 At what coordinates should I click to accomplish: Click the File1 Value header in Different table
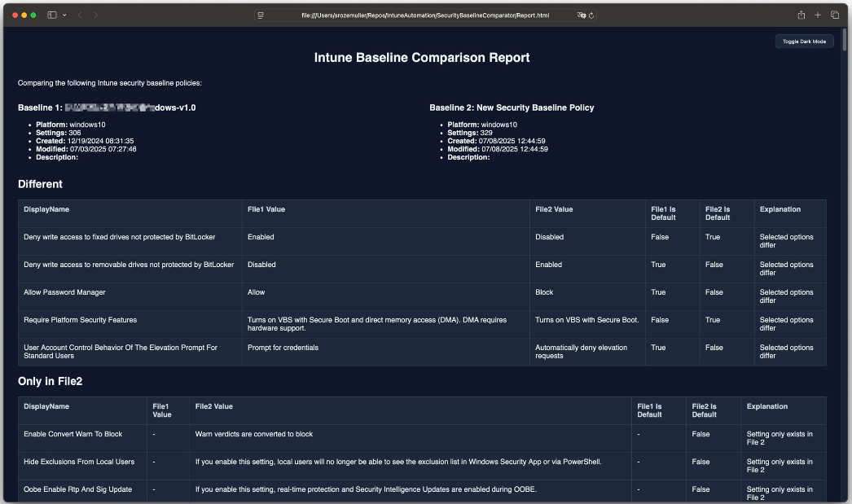click(x=266, y=209)
